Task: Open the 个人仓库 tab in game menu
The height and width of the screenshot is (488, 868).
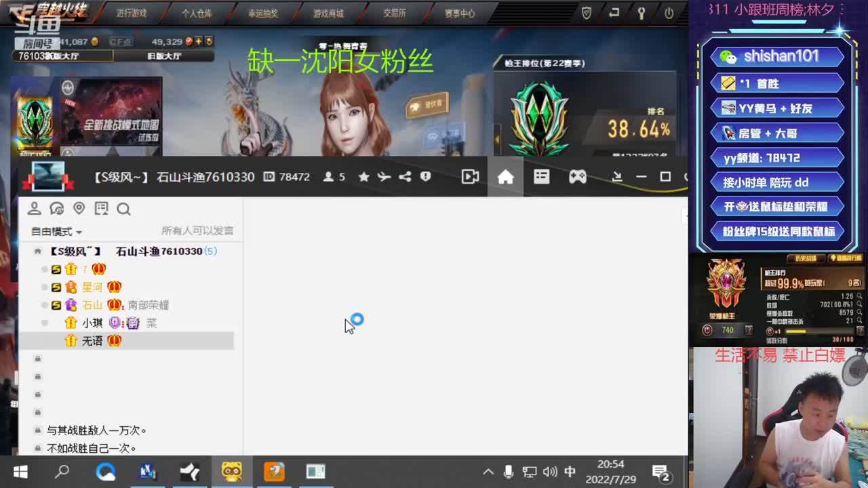Action: coord(197,13)
